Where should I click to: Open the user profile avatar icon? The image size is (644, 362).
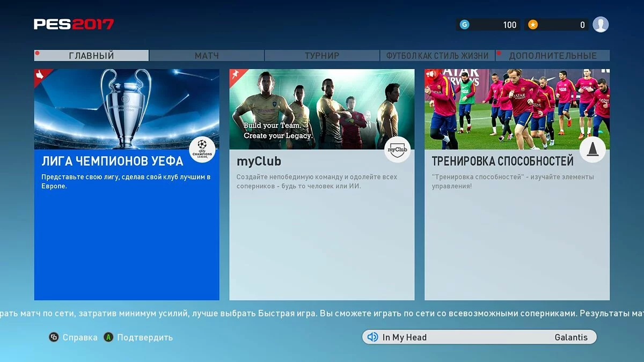(x=601, y=24)
